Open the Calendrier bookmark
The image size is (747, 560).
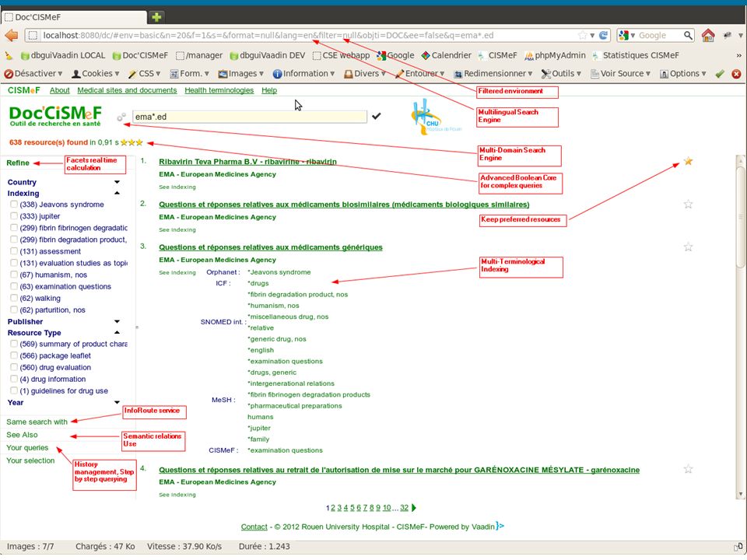447,55
